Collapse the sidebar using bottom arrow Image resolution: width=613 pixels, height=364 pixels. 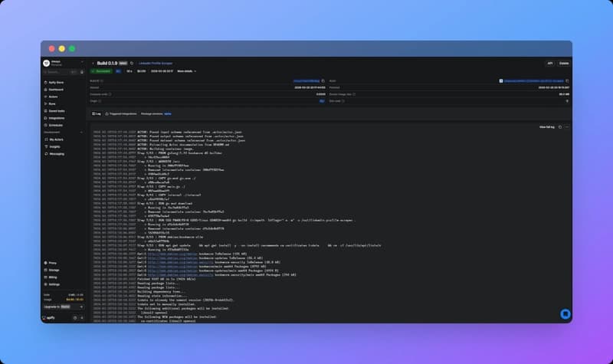82,318
